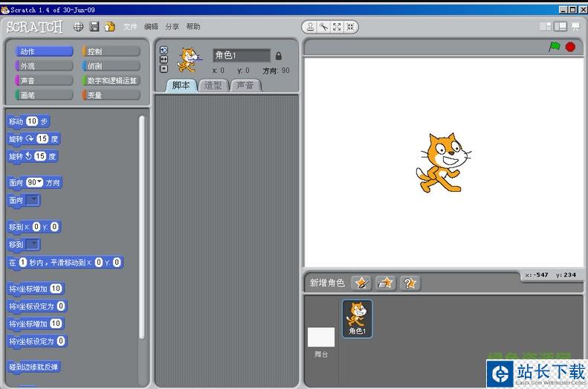Switch to presentation mode stage view
588x389 pixels.
pos(575,26)
